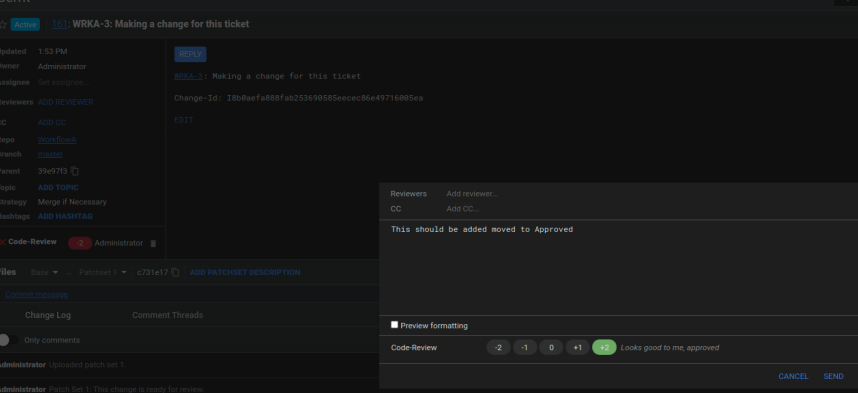Image resolution: width=858 pixels, height=393 pixels.
Task: Toggle Only comments switch
Action: click(x=8, y=340)
